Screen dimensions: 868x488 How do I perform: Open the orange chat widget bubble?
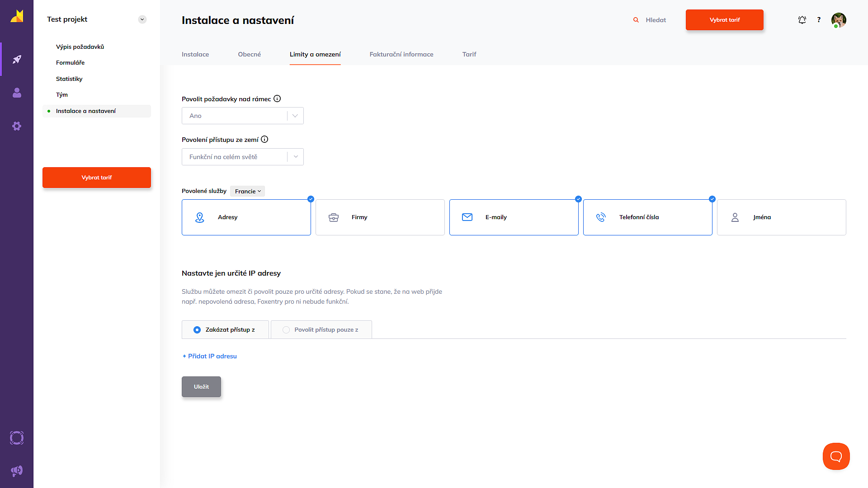(x=836, y=456)
